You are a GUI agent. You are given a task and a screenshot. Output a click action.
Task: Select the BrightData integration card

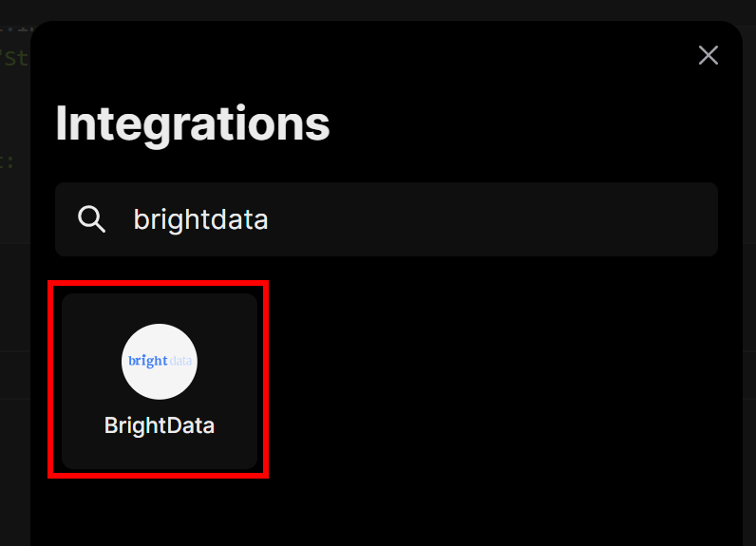(159, 380)
